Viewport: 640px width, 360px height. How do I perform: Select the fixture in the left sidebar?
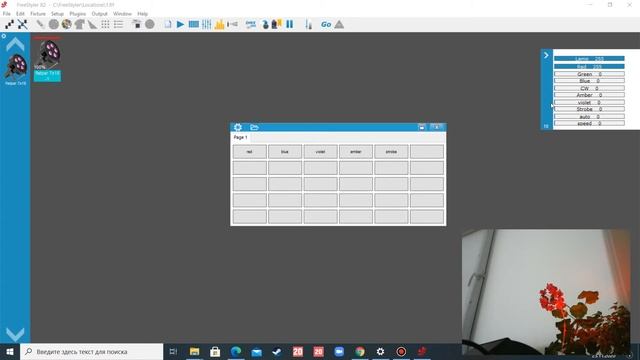point(16,69)
